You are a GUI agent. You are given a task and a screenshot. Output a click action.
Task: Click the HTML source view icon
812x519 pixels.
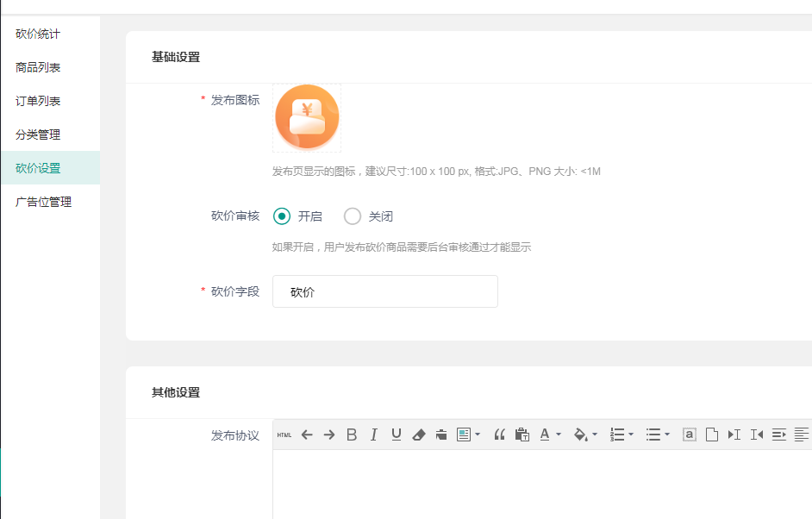(284, 435)
